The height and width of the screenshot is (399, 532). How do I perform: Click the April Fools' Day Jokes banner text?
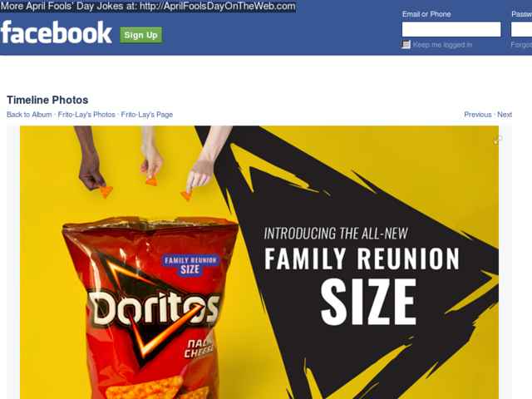click(148, 6)
